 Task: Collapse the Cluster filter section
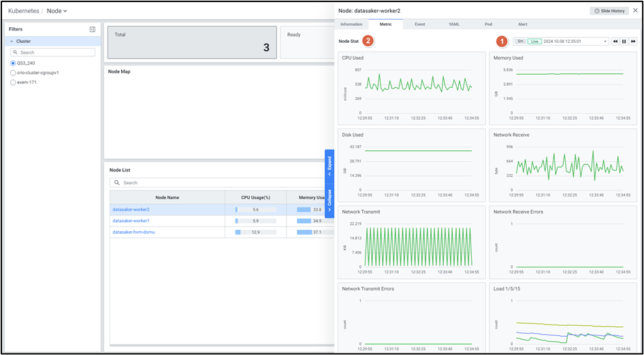11,41
